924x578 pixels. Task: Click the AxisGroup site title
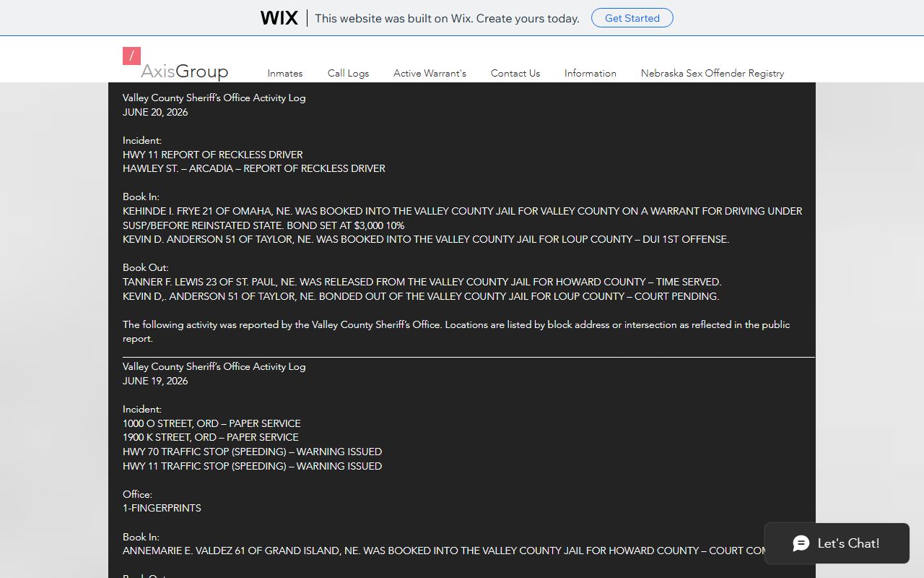184,71
